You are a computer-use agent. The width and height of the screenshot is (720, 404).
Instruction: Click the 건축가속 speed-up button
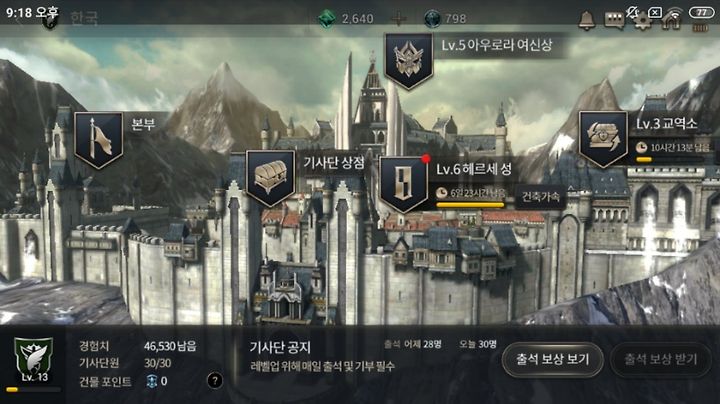pyautogui.click(x=540, y=196)
